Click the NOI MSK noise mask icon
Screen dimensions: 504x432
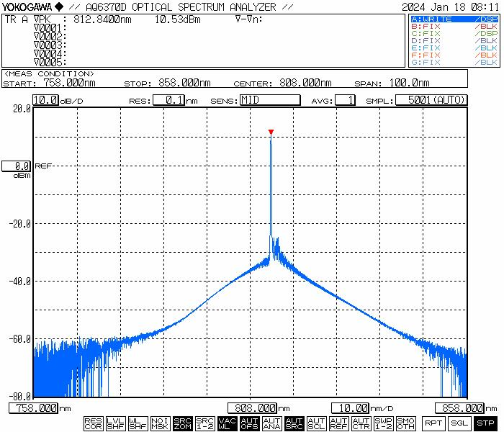click(x=160, y=423)
